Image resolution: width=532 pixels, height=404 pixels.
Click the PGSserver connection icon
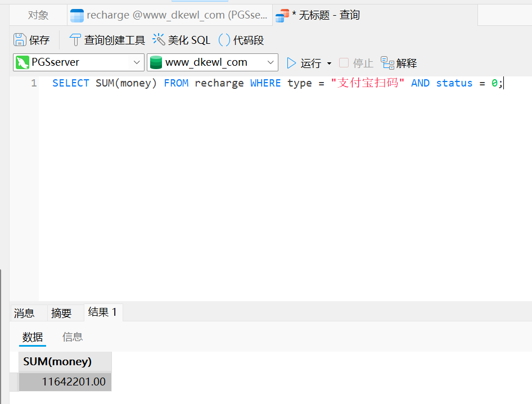[x=22, y=62]
